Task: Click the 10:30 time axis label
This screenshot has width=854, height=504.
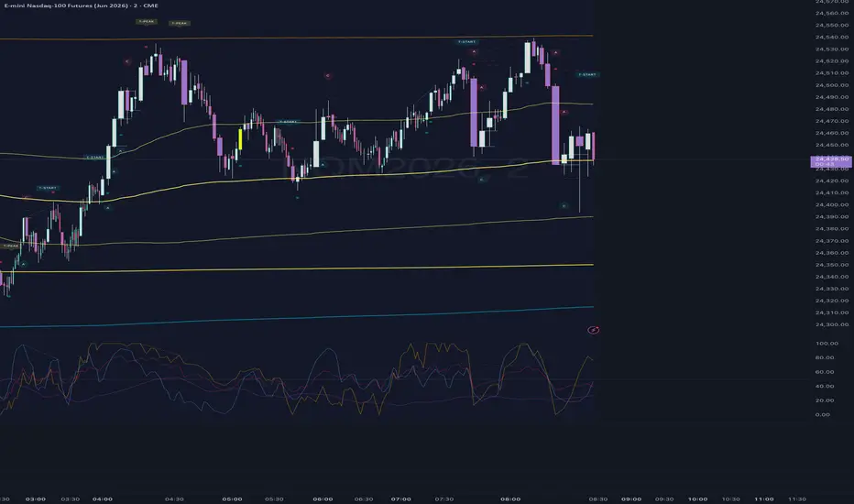Action: click(731, 499)
